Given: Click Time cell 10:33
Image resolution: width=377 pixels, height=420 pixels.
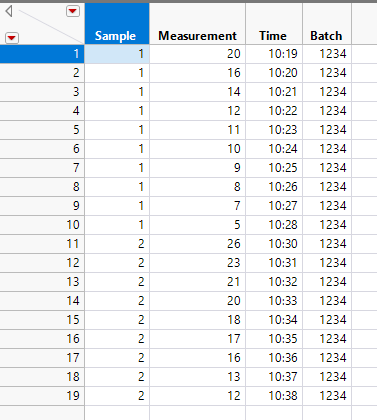Looking at the screenshot, I should tap(274, 301).
